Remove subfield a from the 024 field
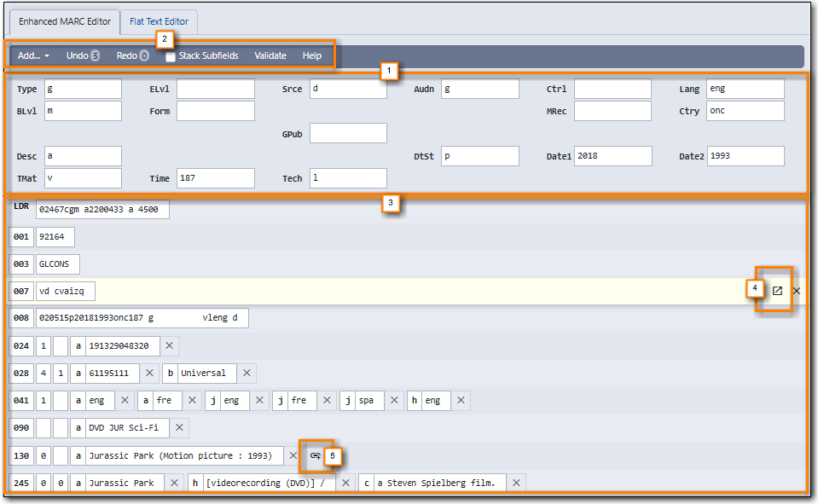 click(169, 345)
